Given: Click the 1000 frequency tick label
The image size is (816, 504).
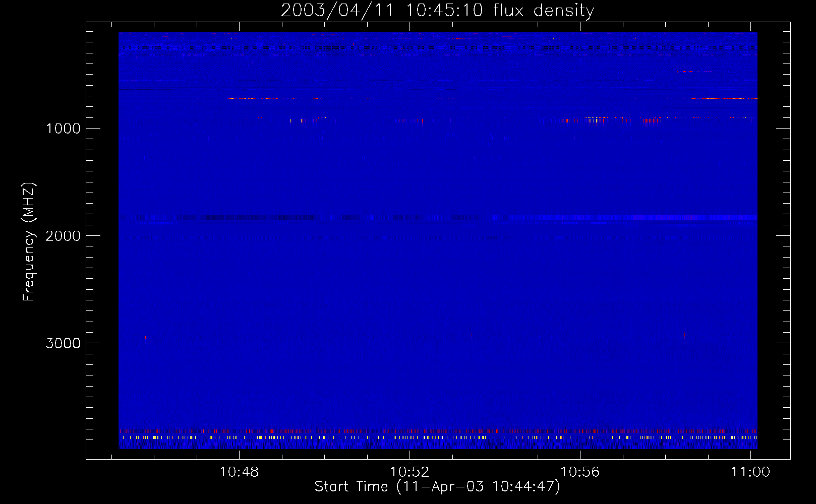Looking at the screenshot, I should (x=63, y=129).
